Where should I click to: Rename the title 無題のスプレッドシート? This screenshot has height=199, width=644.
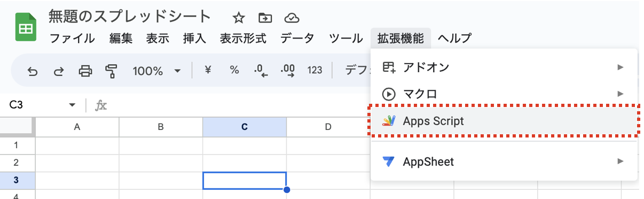[x=130, y=17]
